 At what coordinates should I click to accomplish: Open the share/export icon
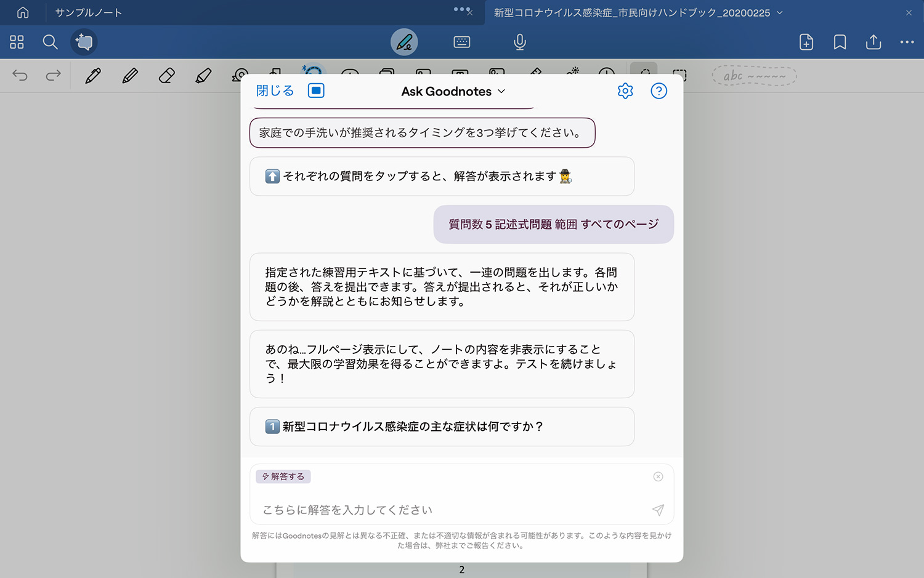tap(873, 42)
